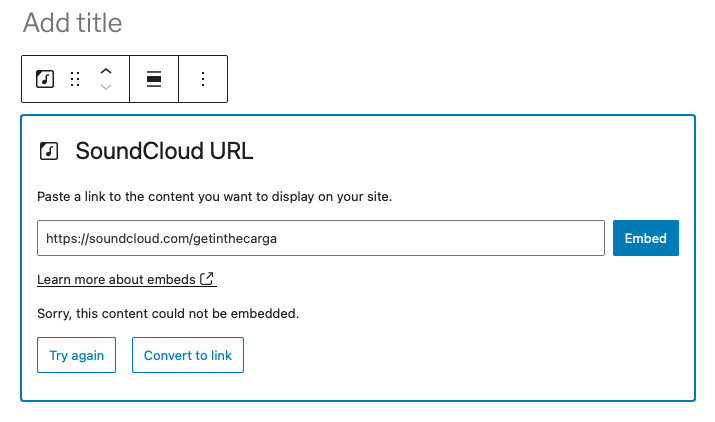Choose Convert to link

coord(187,355)
